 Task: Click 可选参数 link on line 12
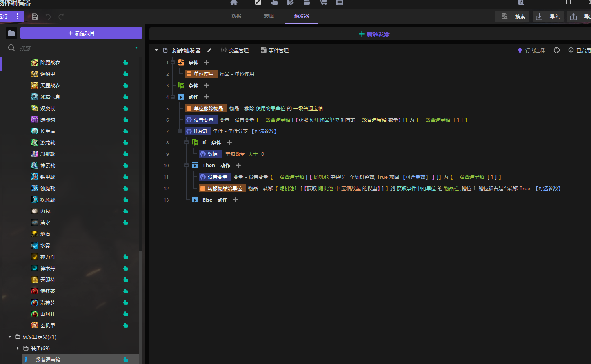[548, 188]
